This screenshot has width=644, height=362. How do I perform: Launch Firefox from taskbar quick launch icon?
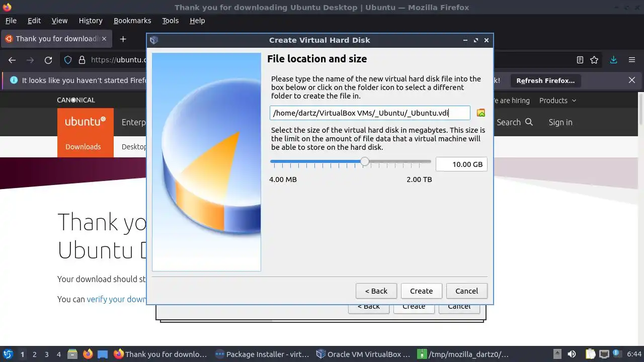(88, 354)
